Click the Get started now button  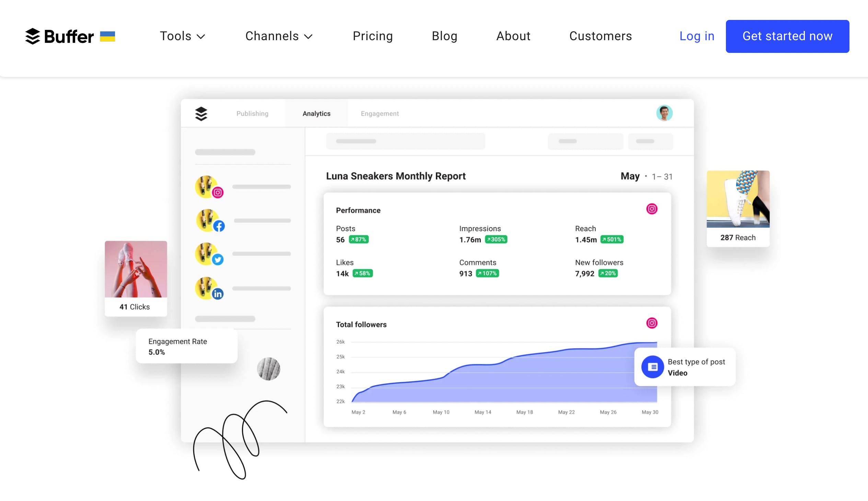pyautogui.click(x=788, y=36)
